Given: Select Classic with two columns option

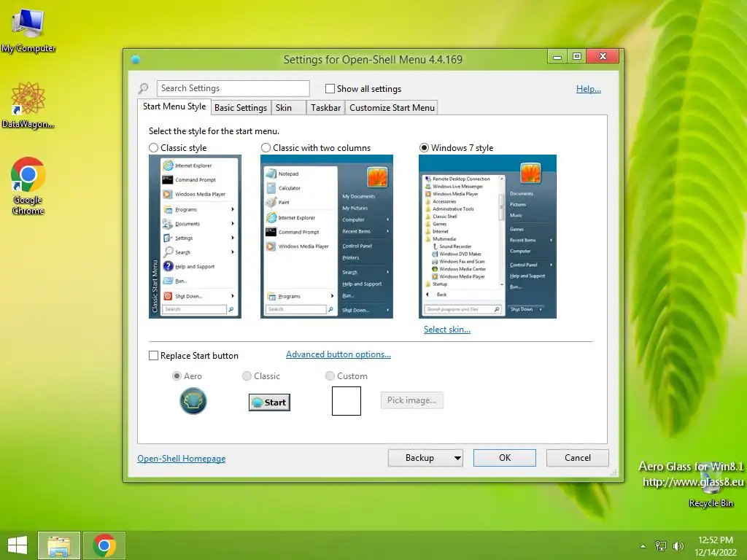Looking at the screenshot, I should click(266, 147).
